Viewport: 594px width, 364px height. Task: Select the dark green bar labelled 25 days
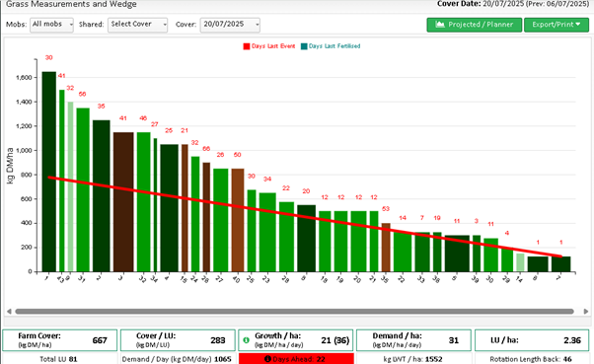click(169, 208)
